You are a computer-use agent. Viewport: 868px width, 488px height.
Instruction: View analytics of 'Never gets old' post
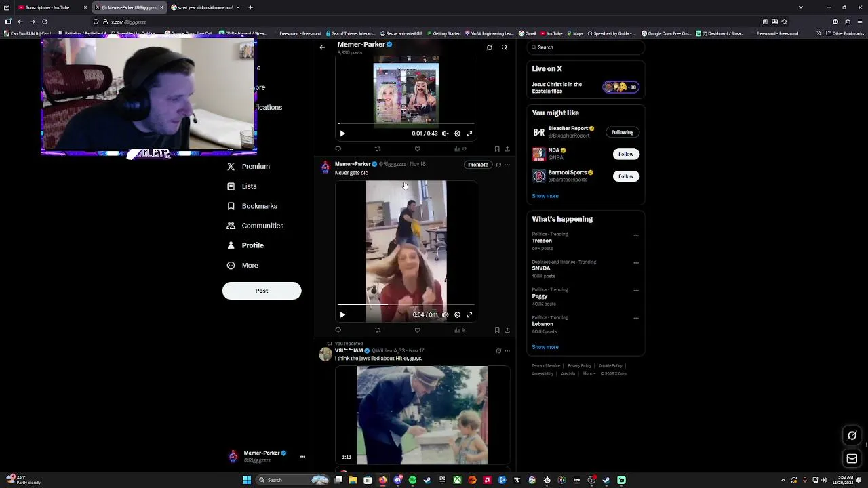pyautogui.click(x=459, y=330)
